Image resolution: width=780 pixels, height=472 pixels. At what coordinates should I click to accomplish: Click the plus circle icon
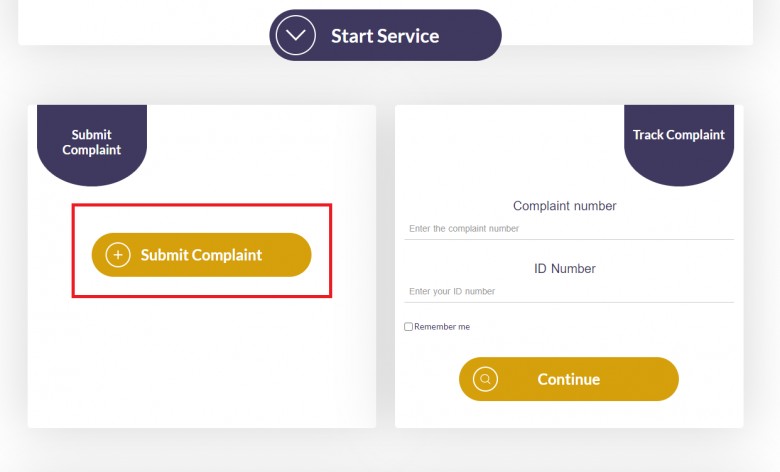point(118,255)
